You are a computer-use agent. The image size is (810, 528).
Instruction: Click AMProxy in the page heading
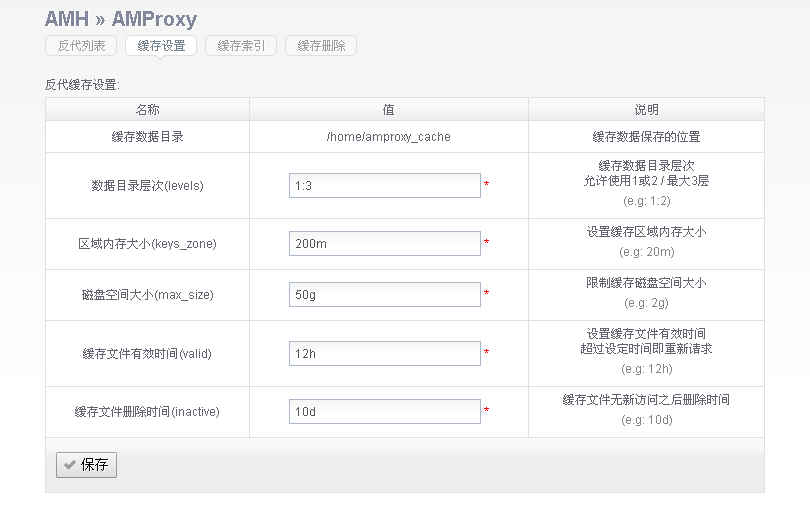pos(154,19)
